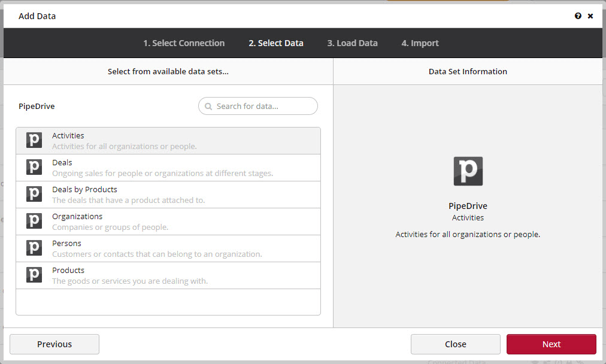Open step 2. Select Data

pyautogui.click(x=276, y=43)
